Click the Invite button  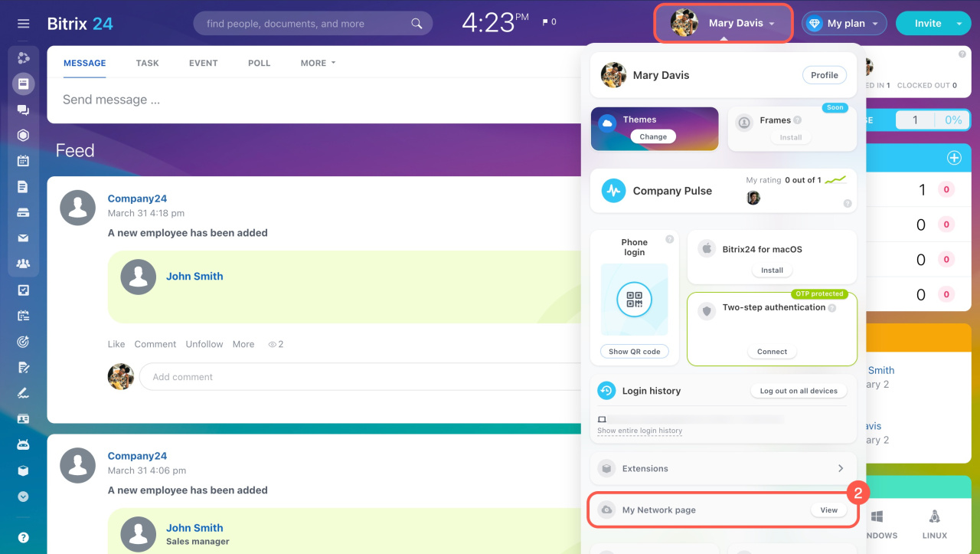click(927, 24)
